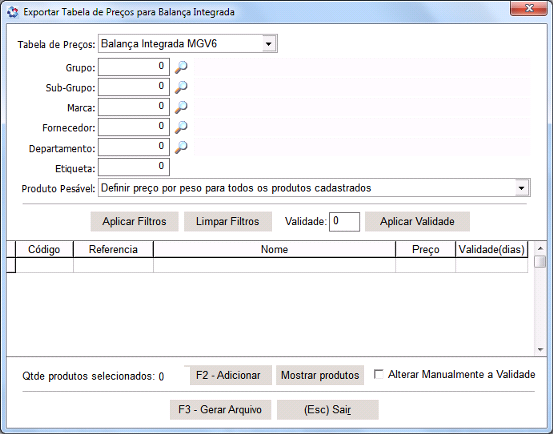Click the Nome column header
Screen dimensions: 553x434
(274, 250)
